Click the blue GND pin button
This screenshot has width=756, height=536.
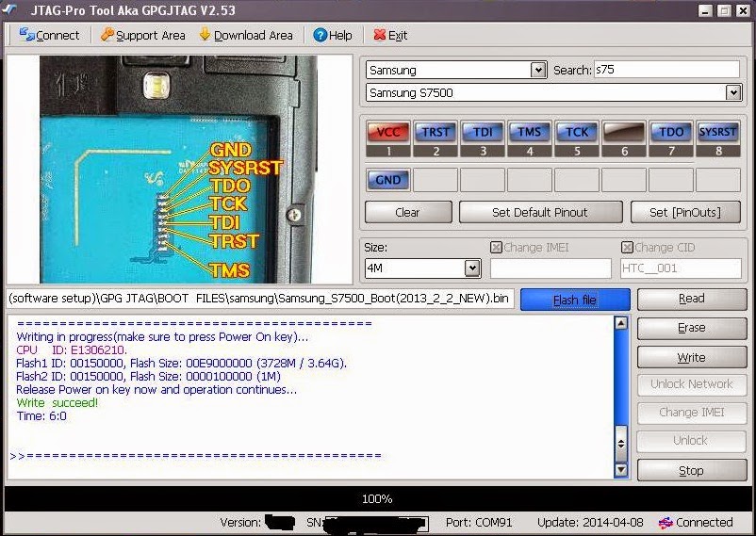pos(388,180)
